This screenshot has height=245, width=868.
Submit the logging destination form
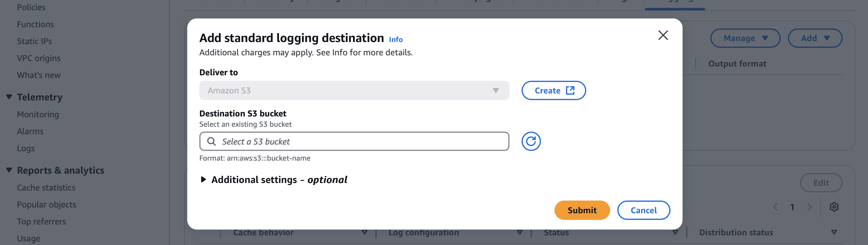[582, 210]
